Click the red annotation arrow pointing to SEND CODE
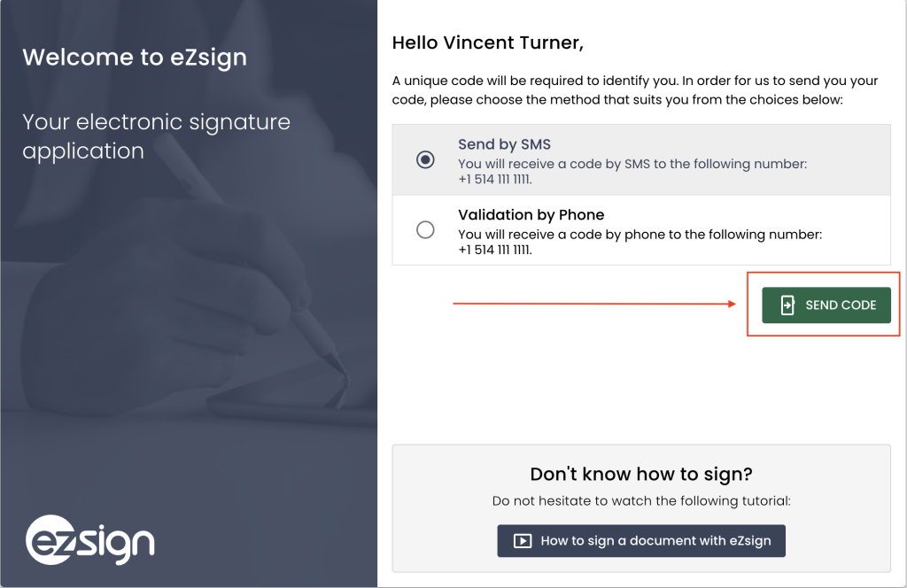The image size is (907, 588). point(593,304)
